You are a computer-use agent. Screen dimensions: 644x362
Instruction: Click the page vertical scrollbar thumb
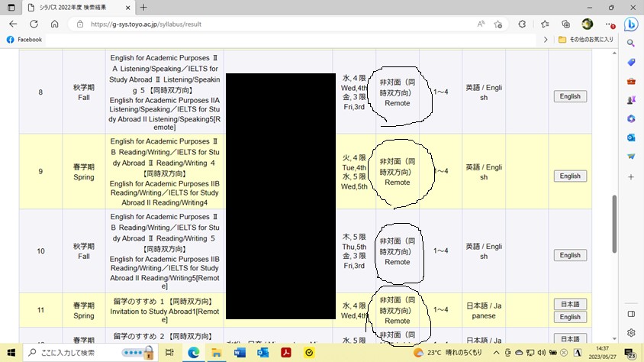point(614,224)
